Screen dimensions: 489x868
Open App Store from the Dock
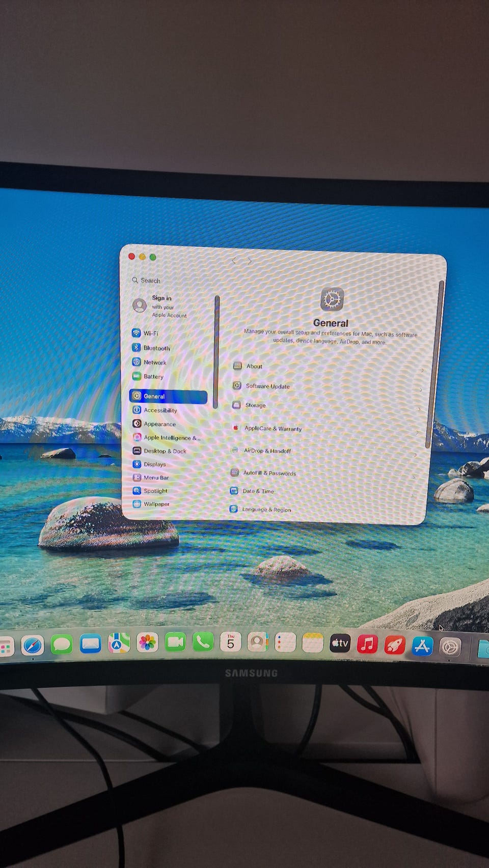422,646
